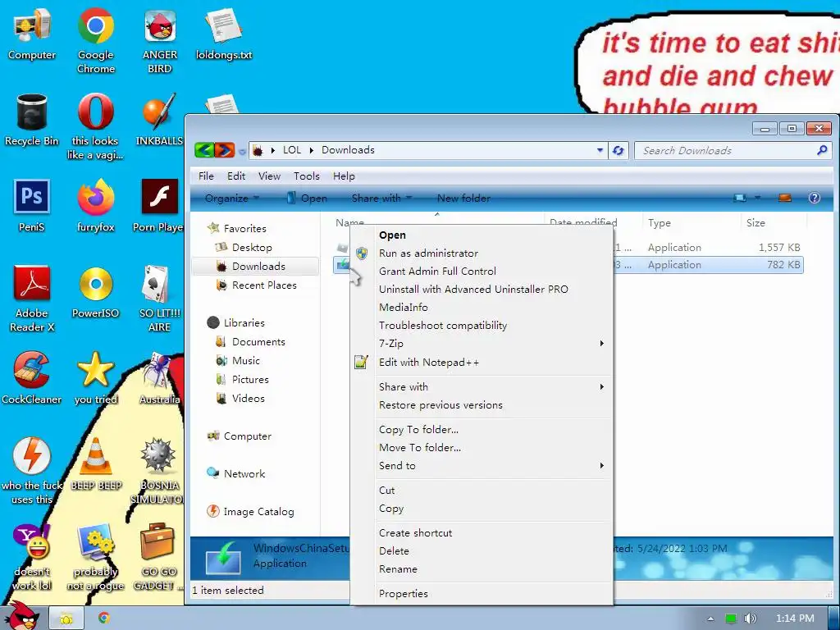Click the clock showing 1:14 PM
The width and height of the screenshot is (840, 630).
click(795, 619)
